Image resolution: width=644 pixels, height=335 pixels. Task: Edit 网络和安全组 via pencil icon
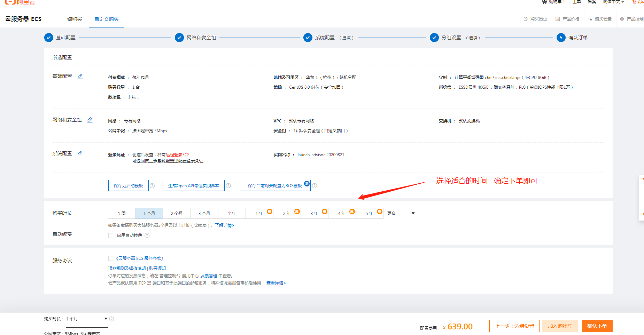point(90,120)
